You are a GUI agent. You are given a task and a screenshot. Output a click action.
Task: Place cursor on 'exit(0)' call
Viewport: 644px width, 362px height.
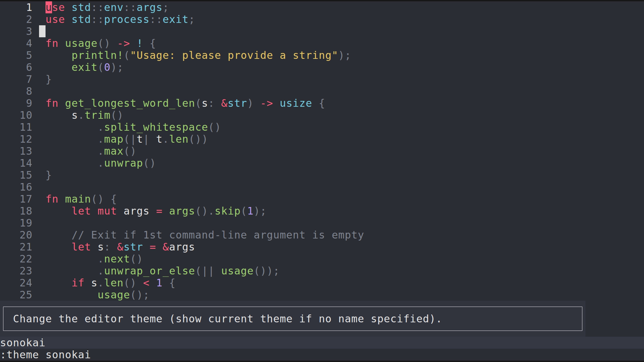[94, 67]
